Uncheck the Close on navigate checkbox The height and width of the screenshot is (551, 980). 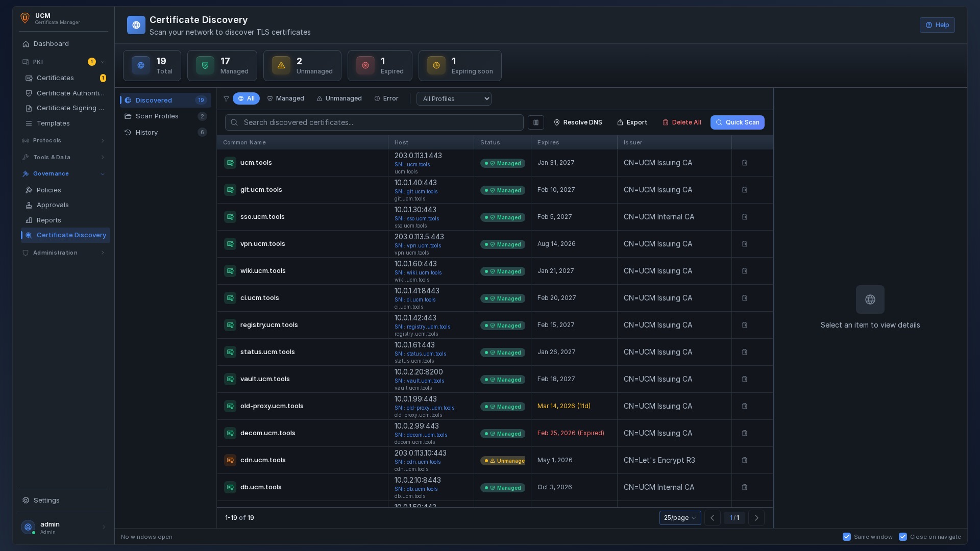click(902, 537)
